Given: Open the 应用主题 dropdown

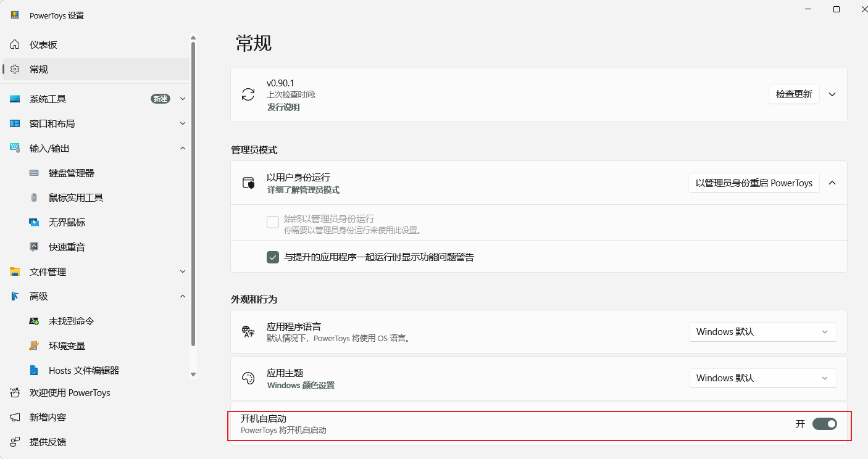Looking at the screenshot, I should click(762, 378).
